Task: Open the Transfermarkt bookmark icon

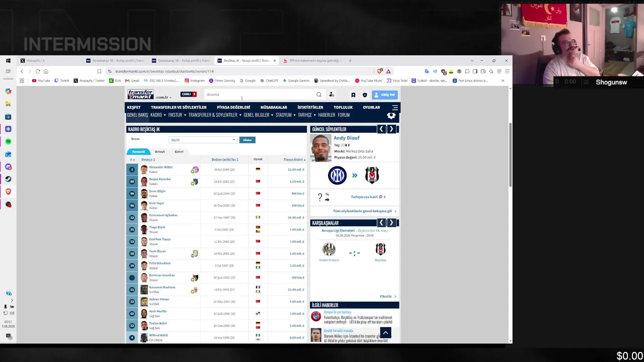Action: tap(353, 95)
